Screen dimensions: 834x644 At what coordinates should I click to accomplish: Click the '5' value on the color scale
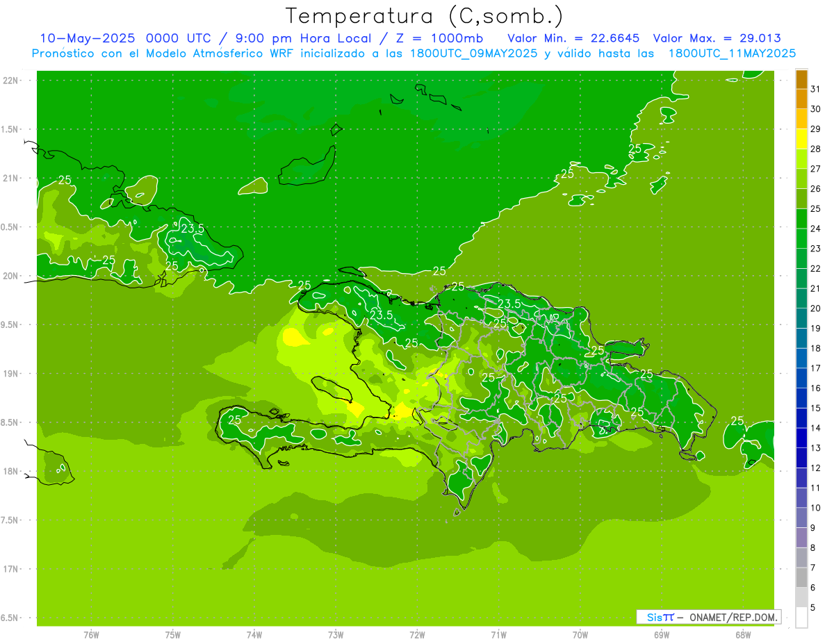click(813, 608)
